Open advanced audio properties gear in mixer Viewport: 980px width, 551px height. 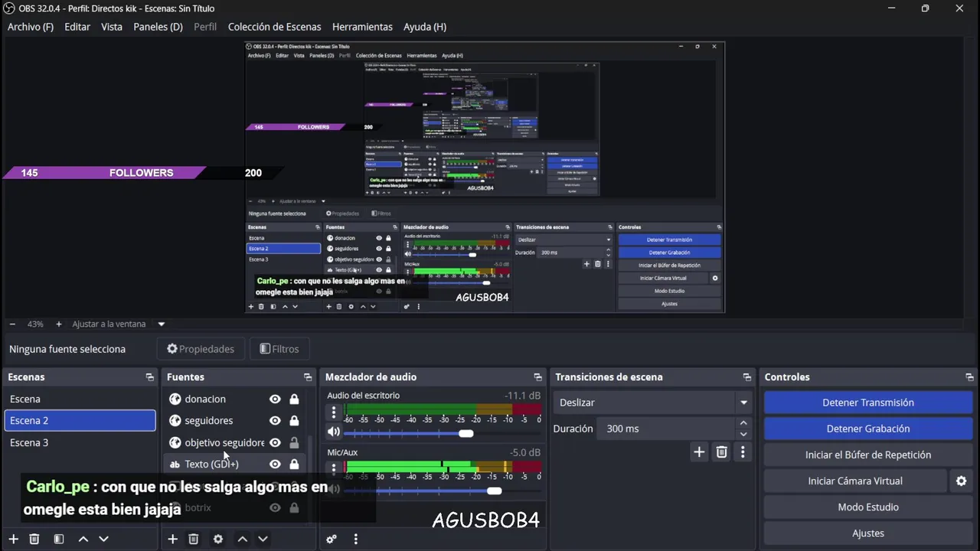click(x=332, y=539)
